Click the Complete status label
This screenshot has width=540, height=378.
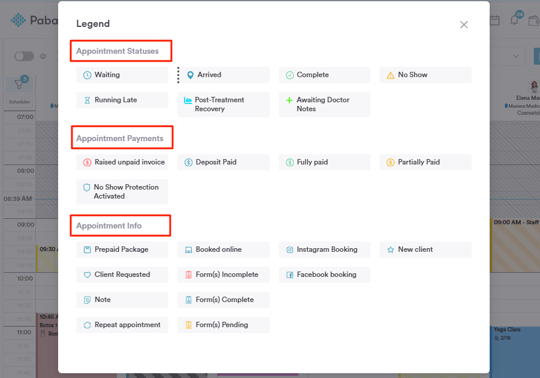(313, 75)
